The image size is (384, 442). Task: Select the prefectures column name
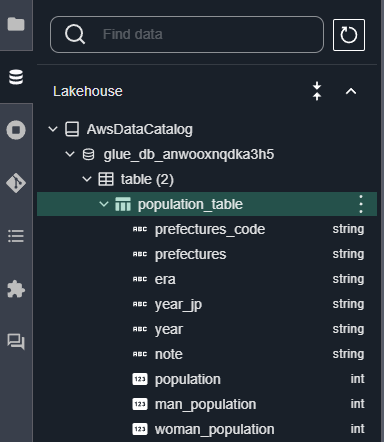(190, 254)
